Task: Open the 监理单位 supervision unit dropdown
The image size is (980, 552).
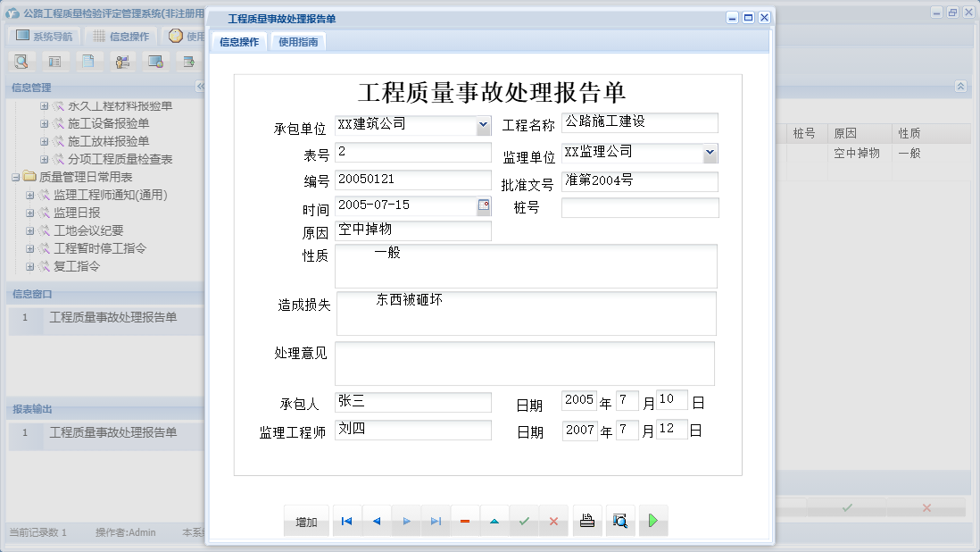Action: point(710,153)
